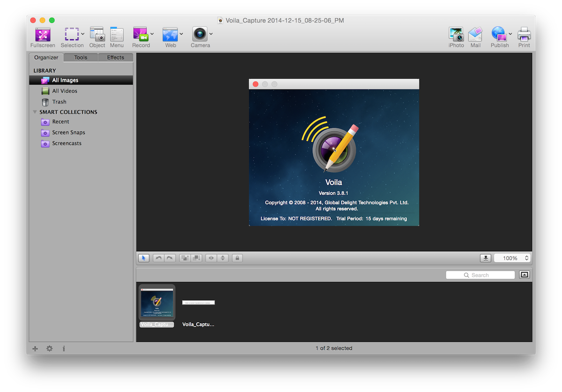Collapse the Smart Collections disclosure triangle
The width and height of the screenshot is (562, 392).
[x=35, y=112]
